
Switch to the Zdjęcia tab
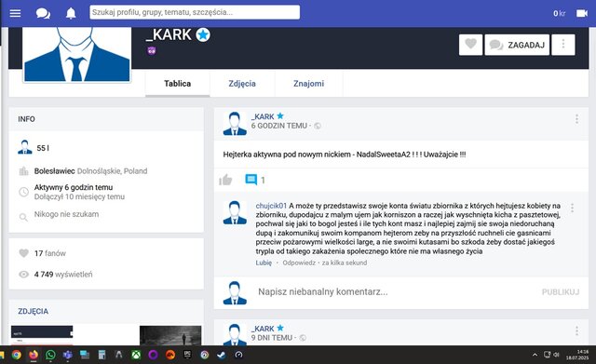(x=242, y=84)
